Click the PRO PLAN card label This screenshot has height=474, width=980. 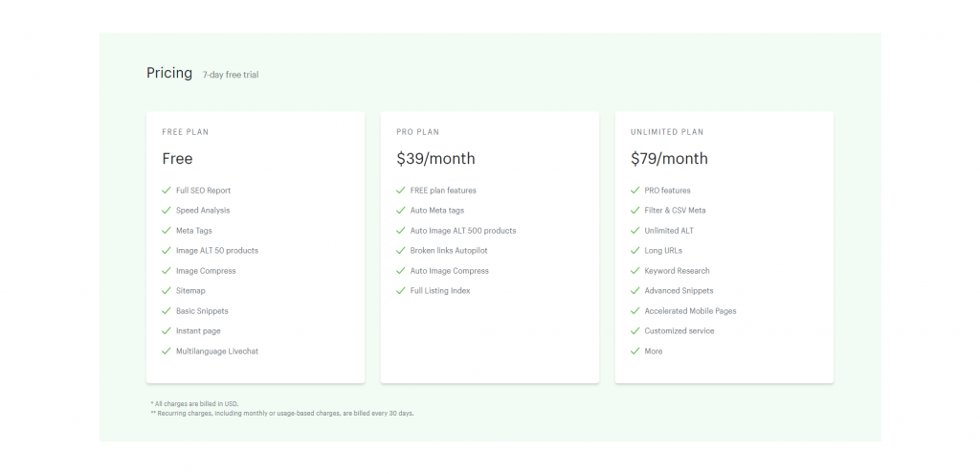(417, 132)
